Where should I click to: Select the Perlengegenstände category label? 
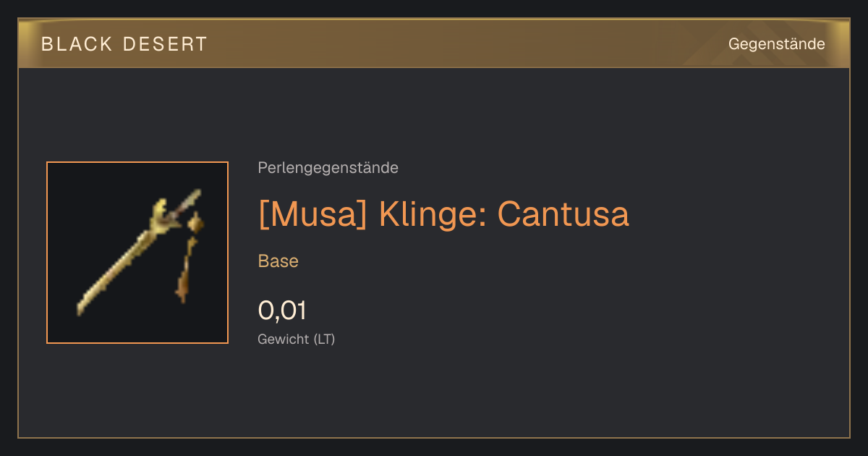tap(328, 168)
